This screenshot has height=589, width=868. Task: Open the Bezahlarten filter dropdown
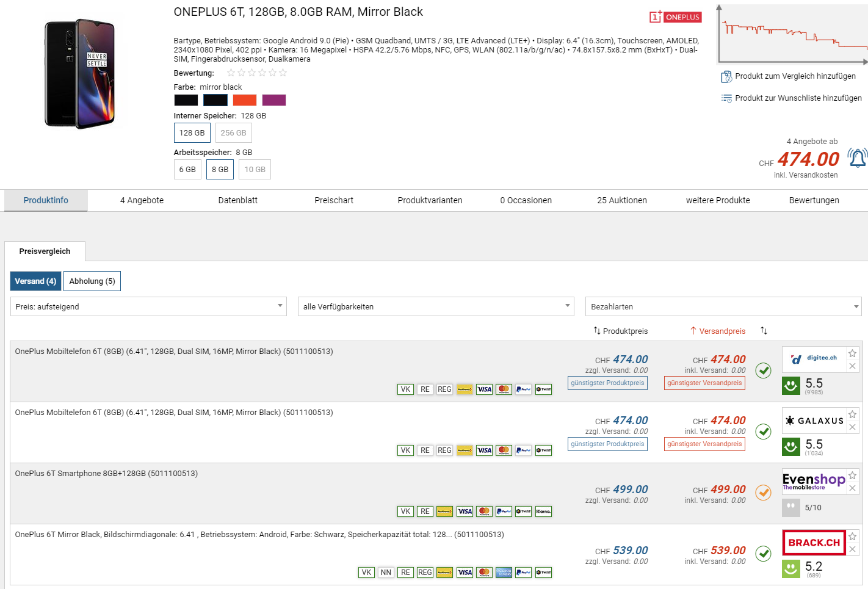tap(723, 306)
